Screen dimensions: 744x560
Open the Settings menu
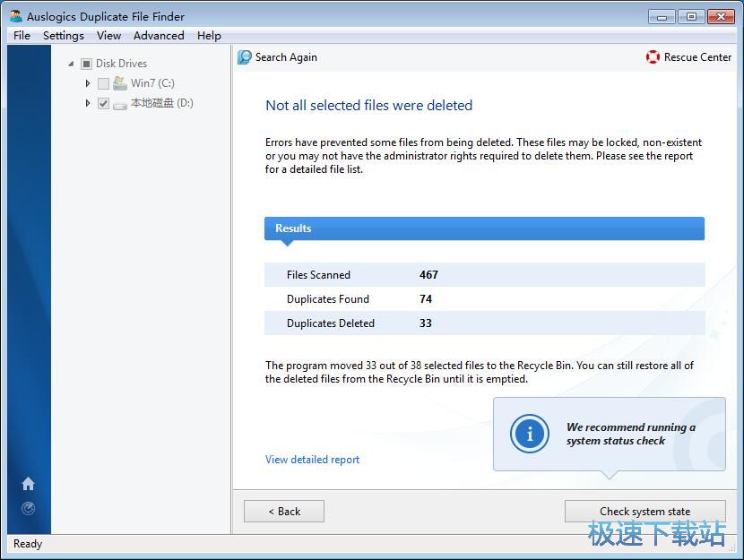click(x=63, y=36)
